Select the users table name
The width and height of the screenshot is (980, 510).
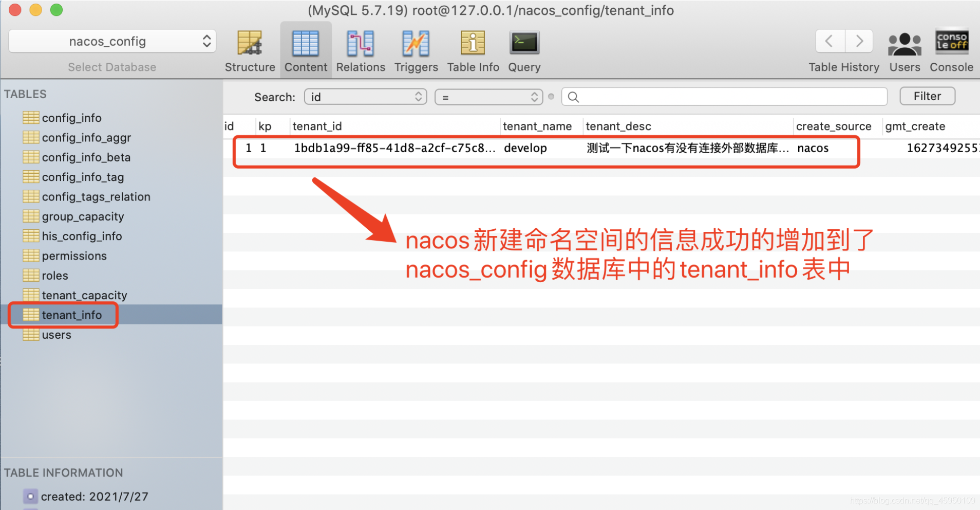coord(56,335)
